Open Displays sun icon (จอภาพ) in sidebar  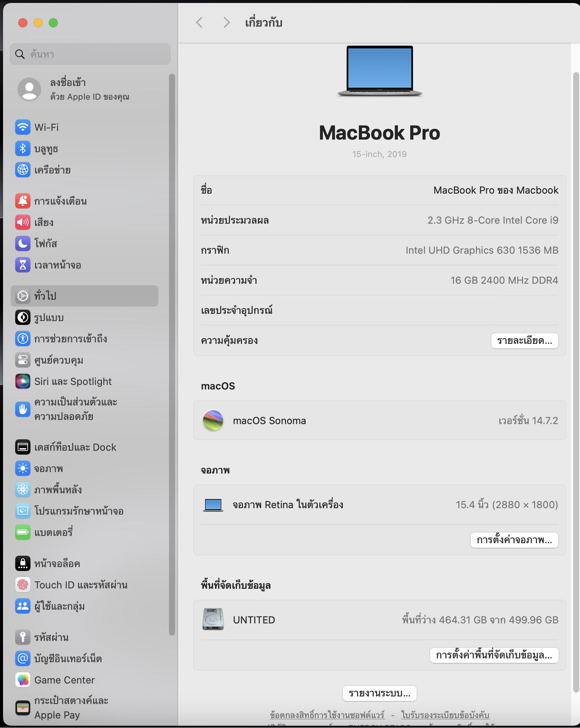coord(23,468)
